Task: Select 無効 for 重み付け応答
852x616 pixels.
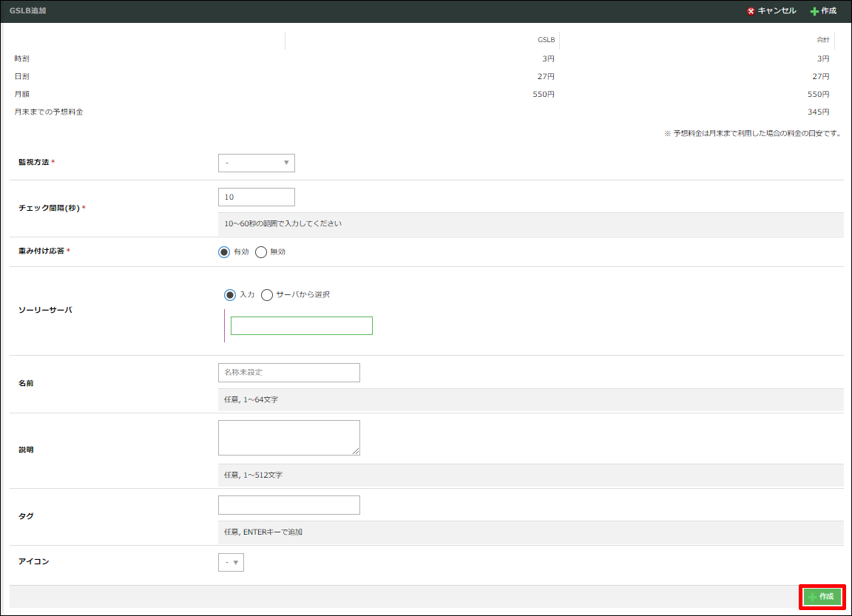Action: (261, 252)
